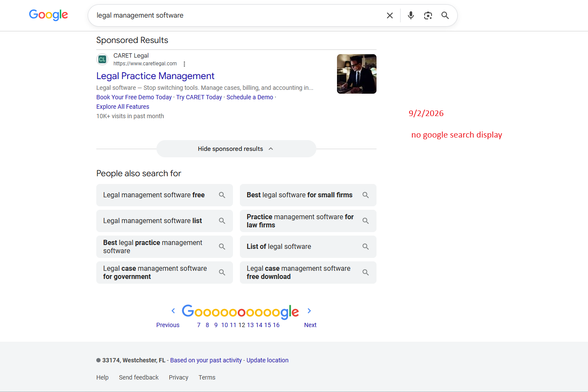Click magnifier on Best legal practice management
The image size is (588, 392).
coord(222,247)
